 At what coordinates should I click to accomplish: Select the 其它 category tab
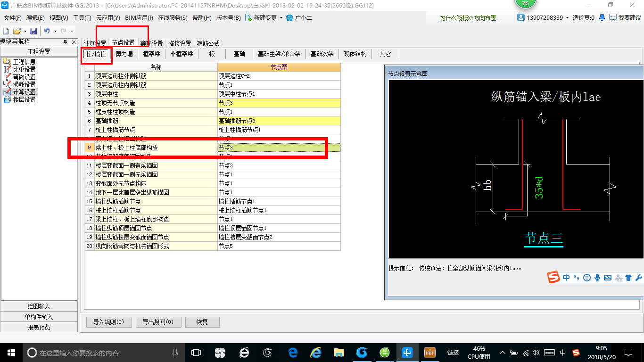coord(385,54)
